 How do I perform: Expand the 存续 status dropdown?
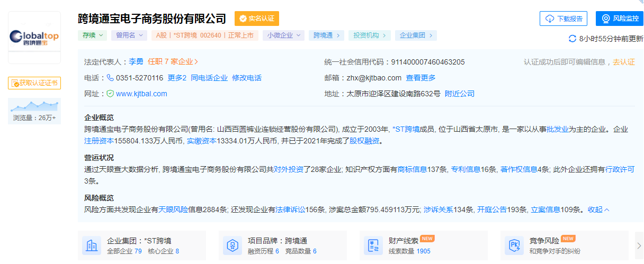coord(93,35)
